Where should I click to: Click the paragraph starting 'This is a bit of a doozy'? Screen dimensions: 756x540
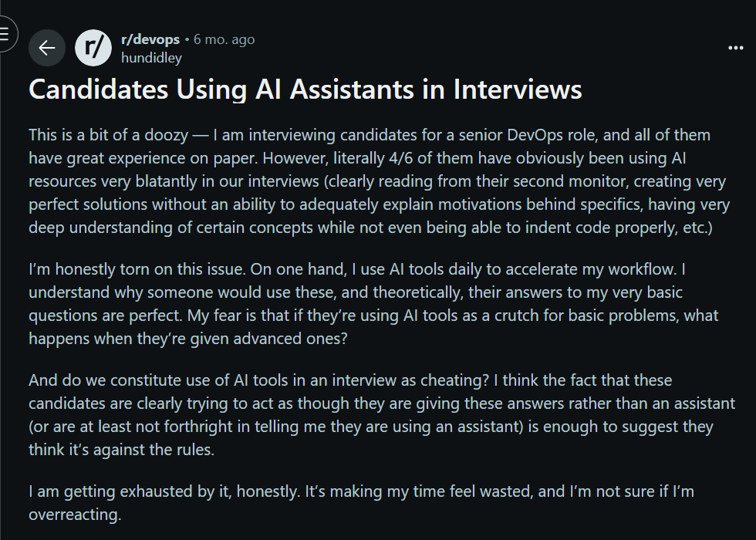pyautogui.click(x=380, y=181)
